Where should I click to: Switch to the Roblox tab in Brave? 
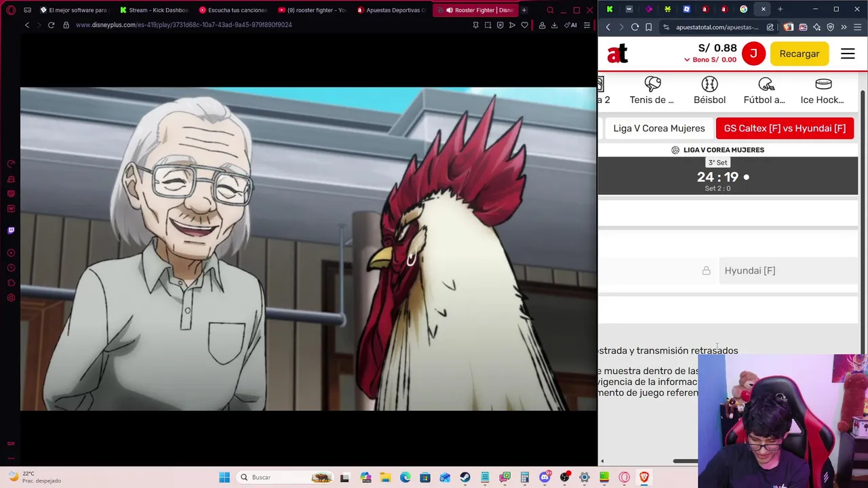pos(686,9)
